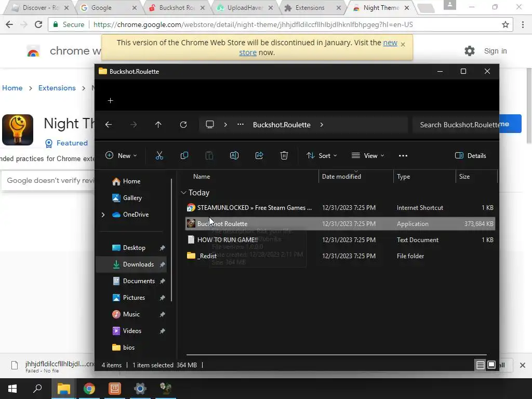This screenshot has height=399, width=532.
Task: Click the chevron after This PC icon
Action: click(225, 125)
